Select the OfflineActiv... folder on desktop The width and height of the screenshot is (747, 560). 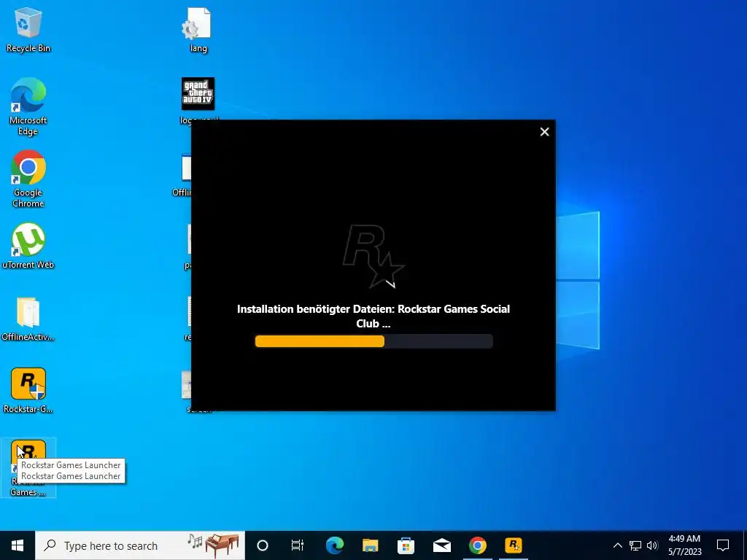pyautogui.click(x=28, y=319)
